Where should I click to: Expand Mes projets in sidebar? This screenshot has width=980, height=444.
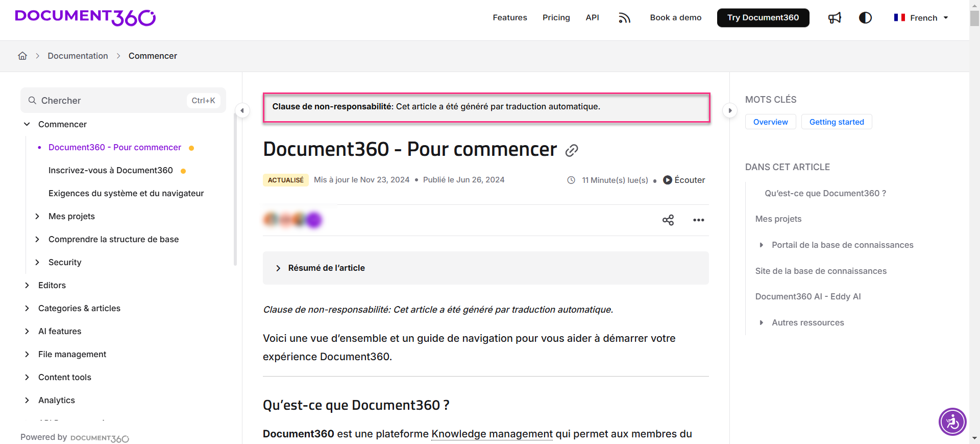37,216
